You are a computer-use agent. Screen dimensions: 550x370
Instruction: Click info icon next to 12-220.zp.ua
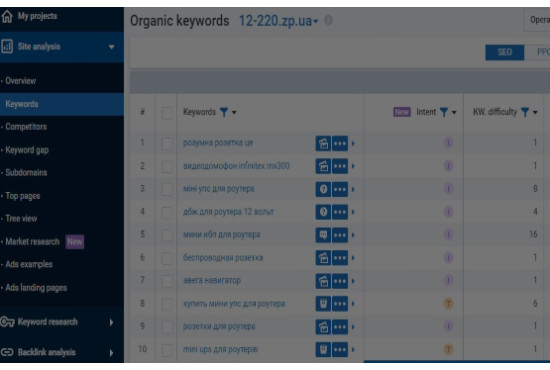coord(328,20)
